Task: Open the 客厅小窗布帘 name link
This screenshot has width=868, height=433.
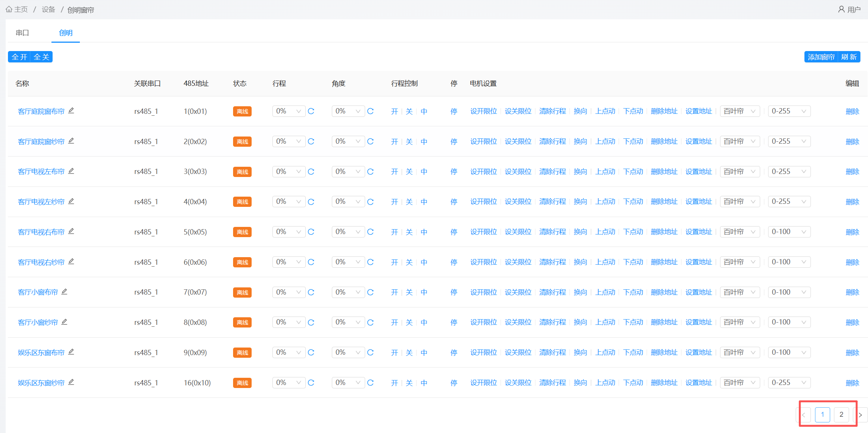Action: coord(38,292)
